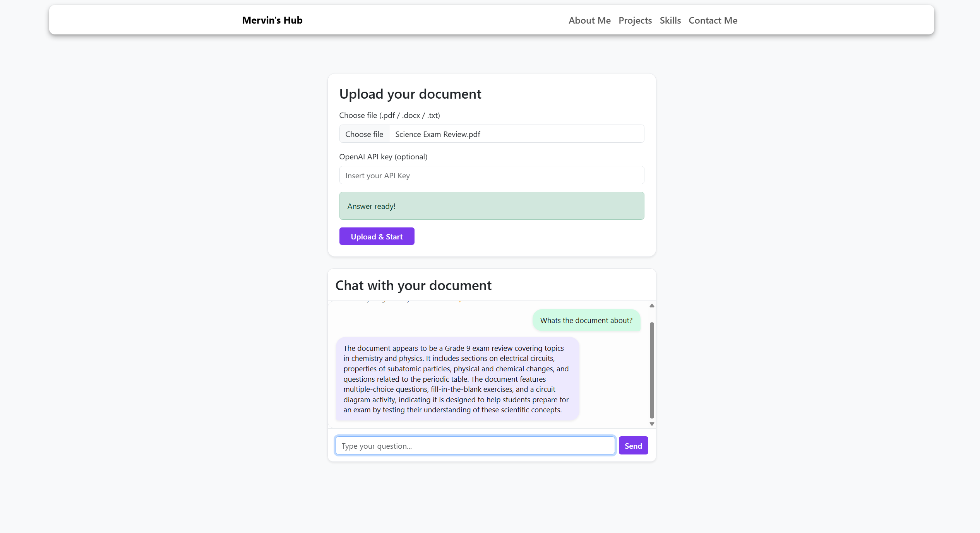The height and width of the screenshot is (533, 980).
Task: Click the "Chat with your document" heading
Action: click(x=413, y=285)
